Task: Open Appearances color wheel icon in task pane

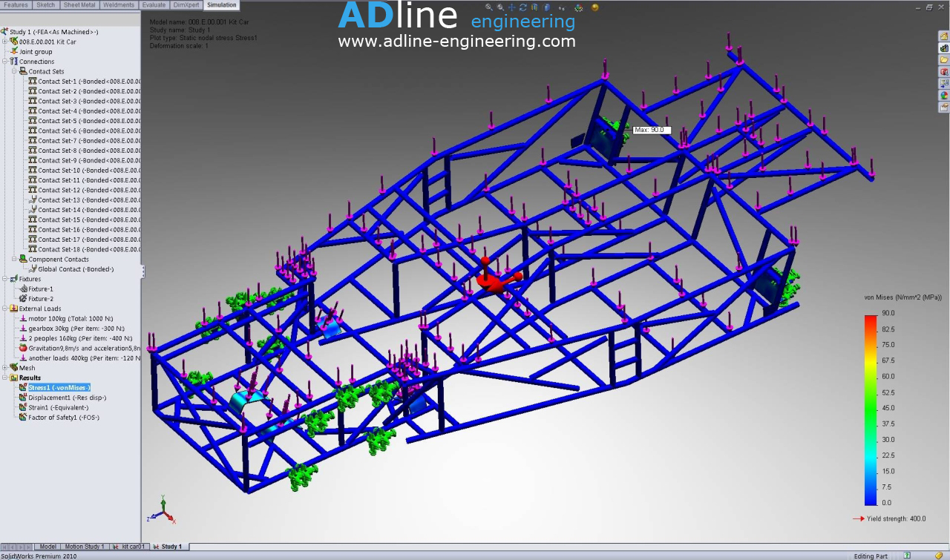Action: (x=944, y=95)
